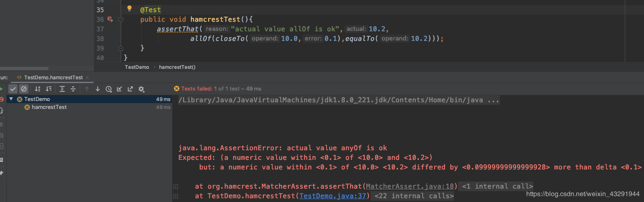This screenshot has height=202, width=644.
Task: Restore layout icon in Run sidebar
Action: [1, 159]
